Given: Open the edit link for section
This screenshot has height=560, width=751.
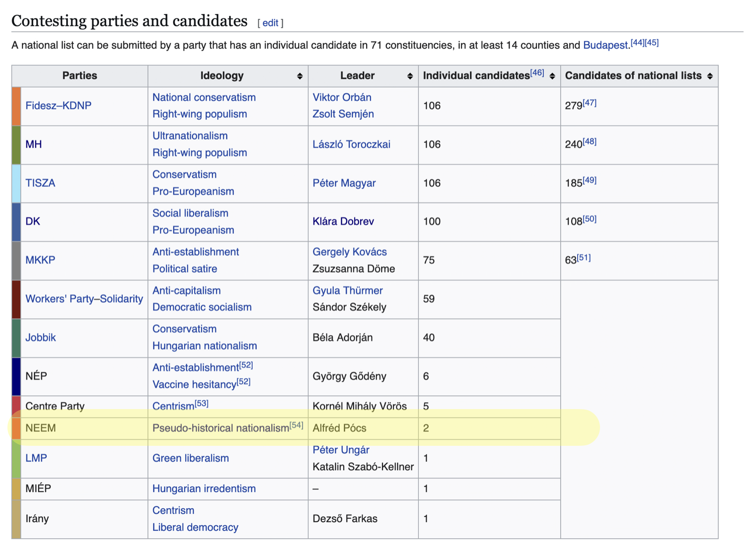Looking at the screenshot, I should click(x=270, y=23).
